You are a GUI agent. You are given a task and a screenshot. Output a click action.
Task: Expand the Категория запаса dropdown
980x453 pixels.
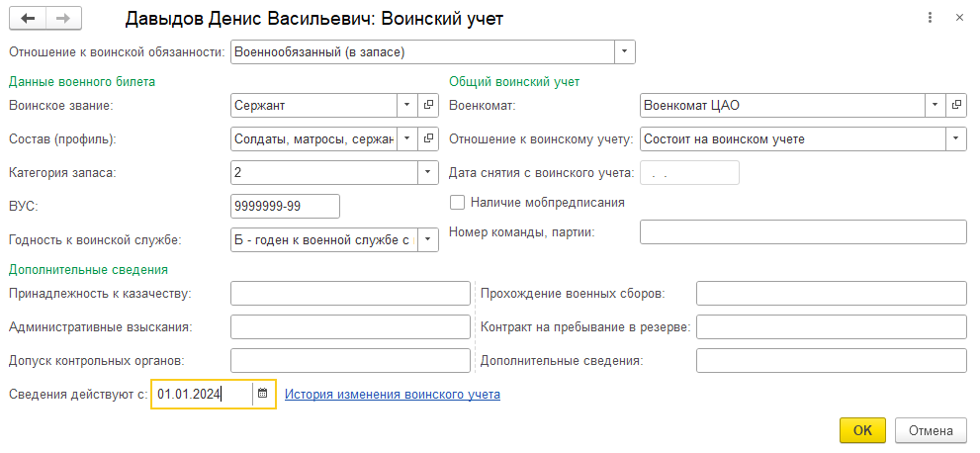428,172
